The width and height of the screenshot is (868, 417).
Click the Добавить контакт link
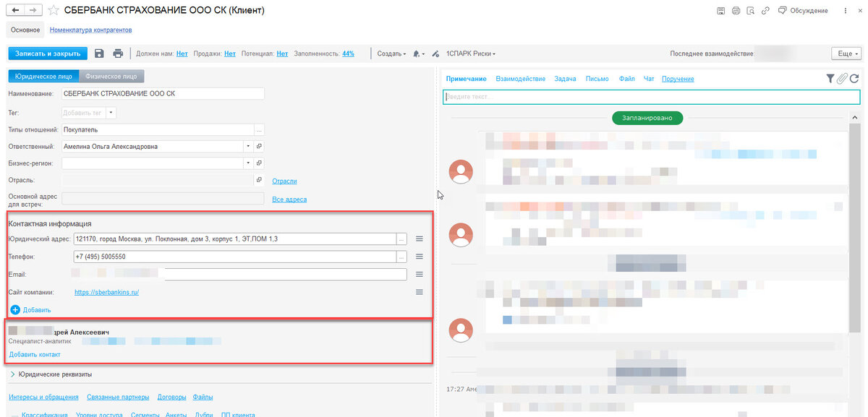tap(35, 354)
